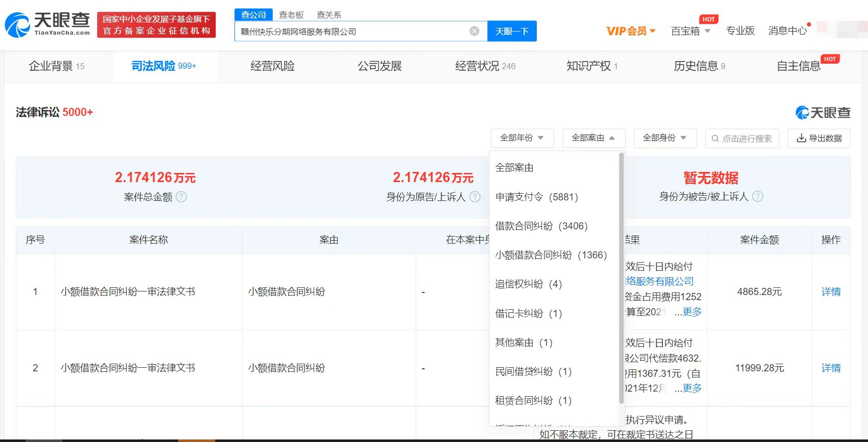Expand 更多 in row 2 result
Viewport: 868px width, 442px height.
(x=691, y=388)
